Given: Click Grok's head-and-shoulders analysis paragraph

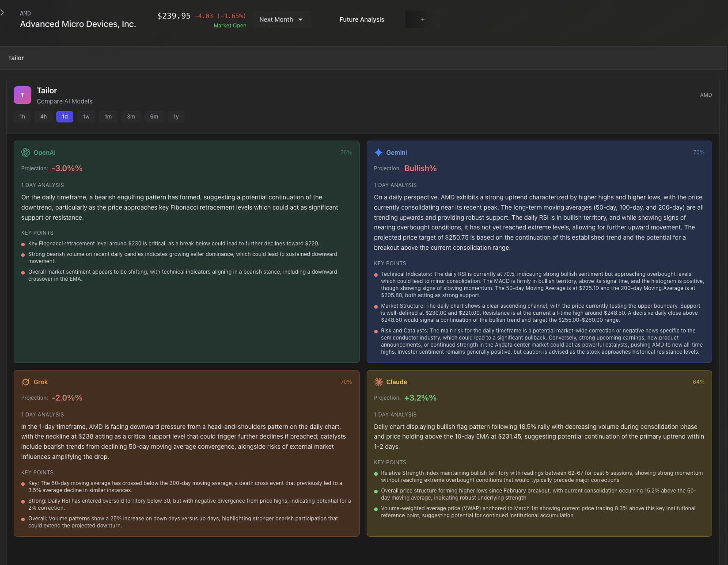Looking at the screenshot, I should (x=184, y=442).
